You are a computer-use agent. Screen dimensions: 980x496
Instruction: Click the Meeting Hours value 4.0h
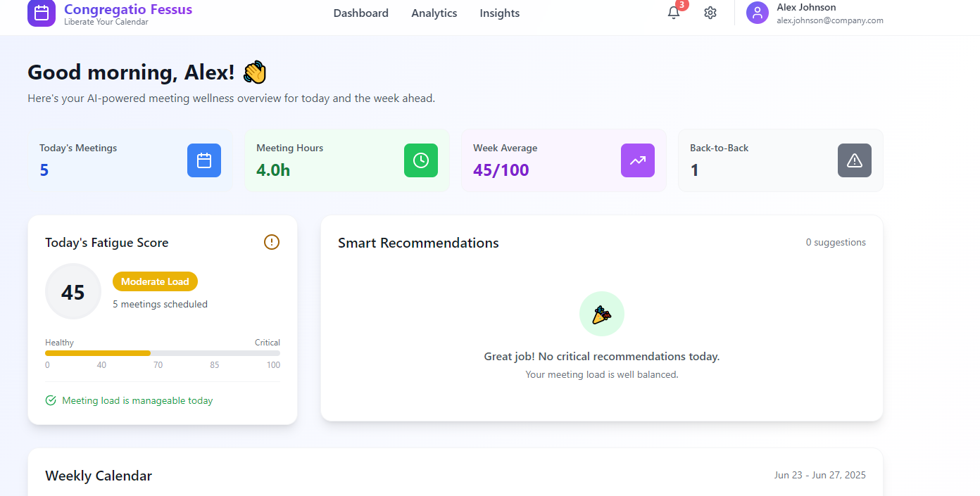pos(273,170)
